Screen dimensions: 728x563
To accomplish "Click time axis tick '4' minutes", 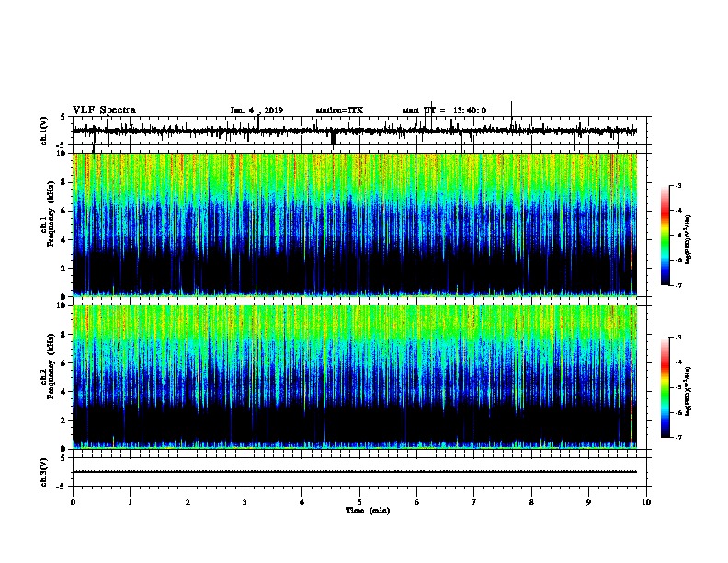I will 302,502.
